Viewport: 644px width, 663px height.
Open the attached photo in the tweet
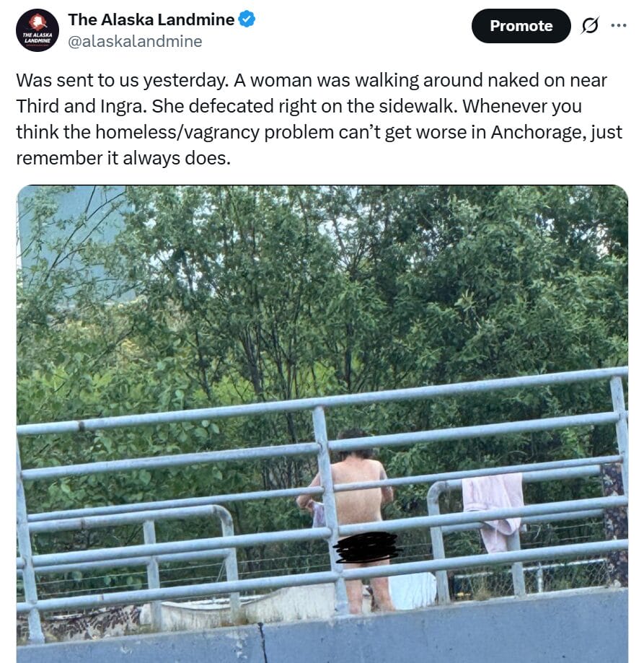click(322, 424)
